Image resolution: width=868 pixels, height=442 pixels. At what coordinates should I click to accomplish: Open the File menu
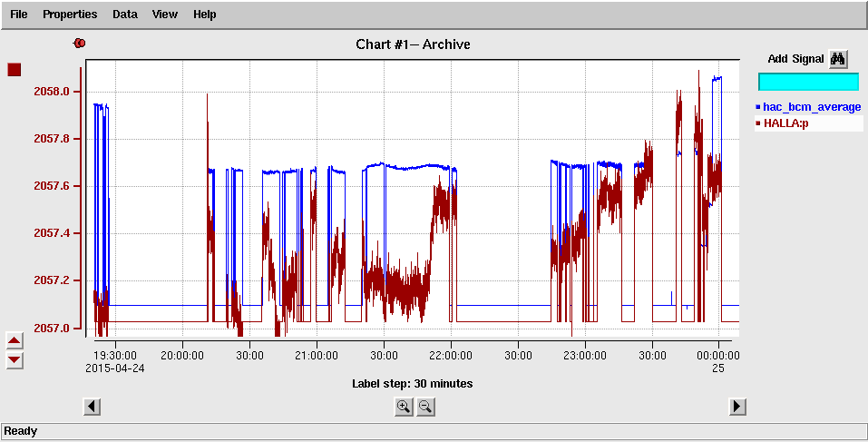(18, 15)
